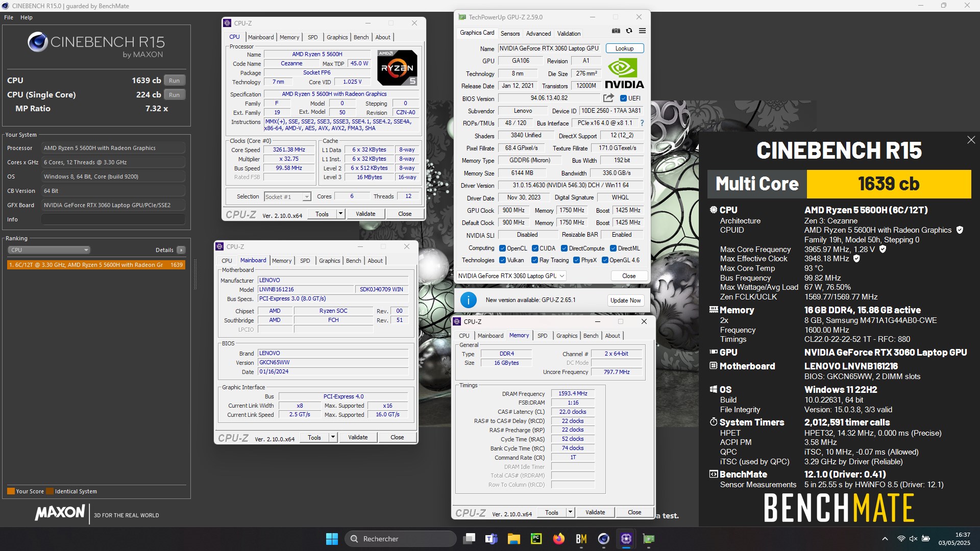Image resolution: width=980 pixels, height=551 pixels.
Task: Switch to Cinebench via its taskbar icon
Action: click(603, 539)
